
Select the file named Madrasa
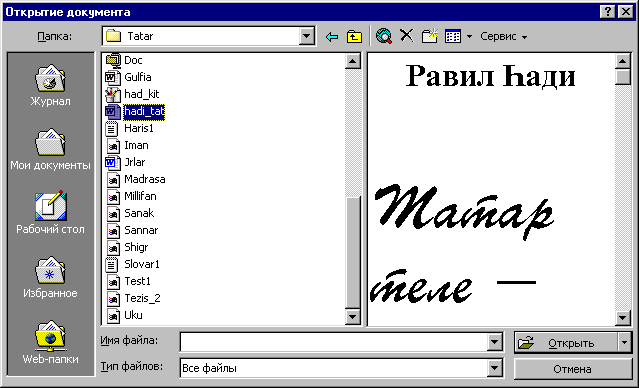[145, 179]
